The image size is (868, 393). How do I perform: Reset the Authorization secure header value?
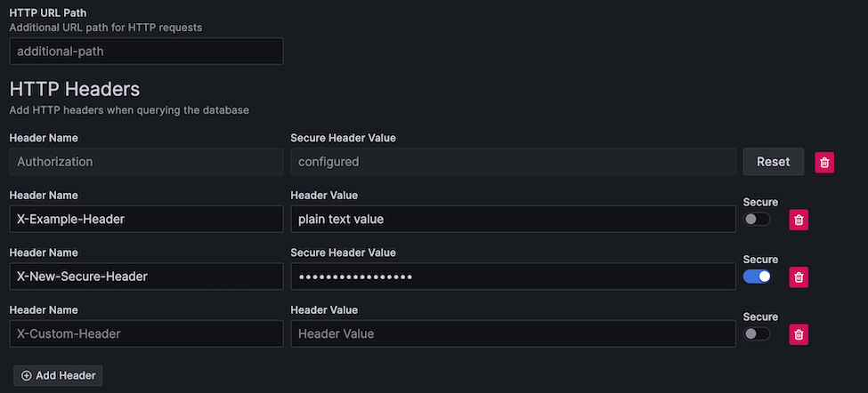pyautogui.click(x=773, y=162)
